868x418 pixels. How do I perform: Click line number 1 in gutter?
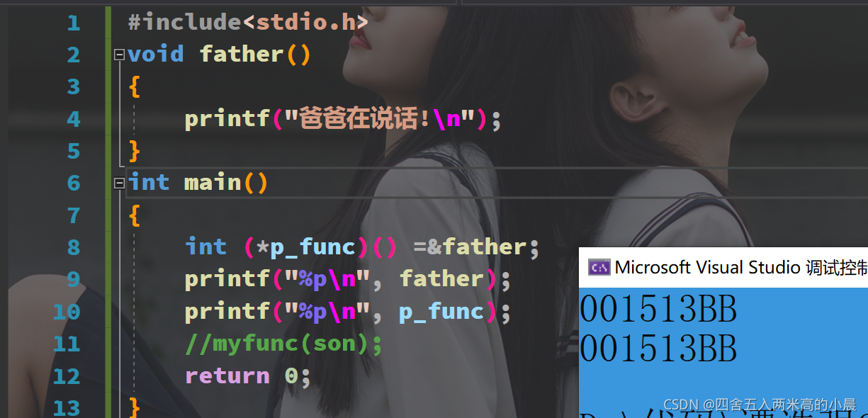click(x=74, y=23)
